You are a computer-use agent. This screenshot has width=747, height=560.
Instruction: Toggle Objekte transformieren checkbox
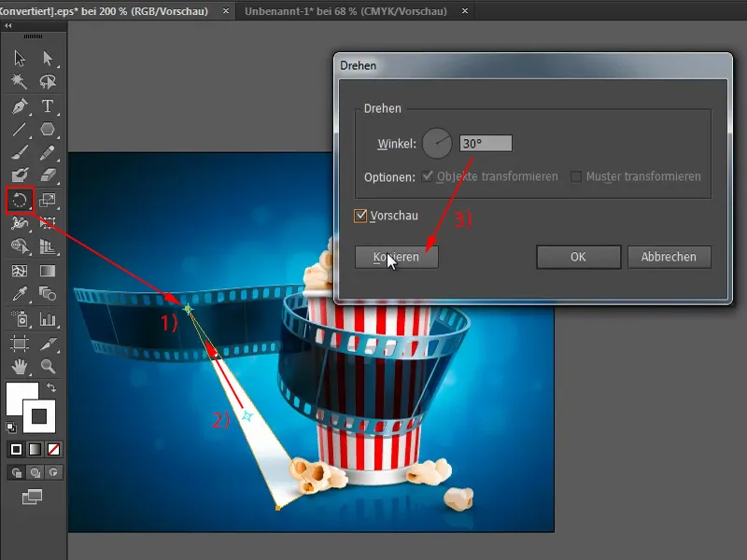pyautogui.click(x=428, y=176)
